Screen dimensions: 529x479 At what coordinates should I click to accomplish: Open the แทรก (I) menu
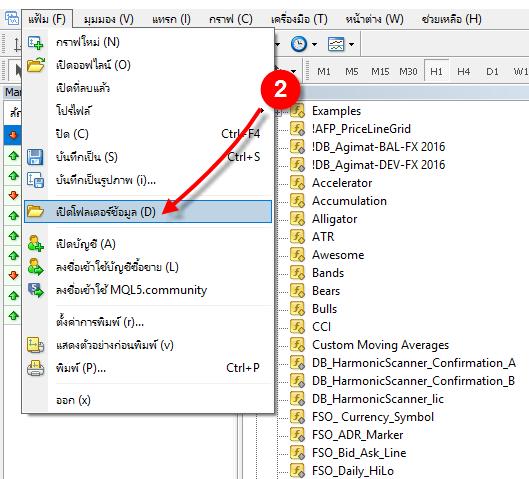(x=171, y=19)
